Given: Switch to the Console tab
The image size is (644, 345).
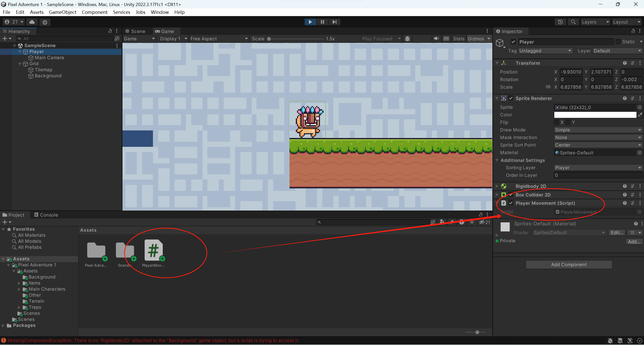Looking at the screenshot, I should 46,215.
